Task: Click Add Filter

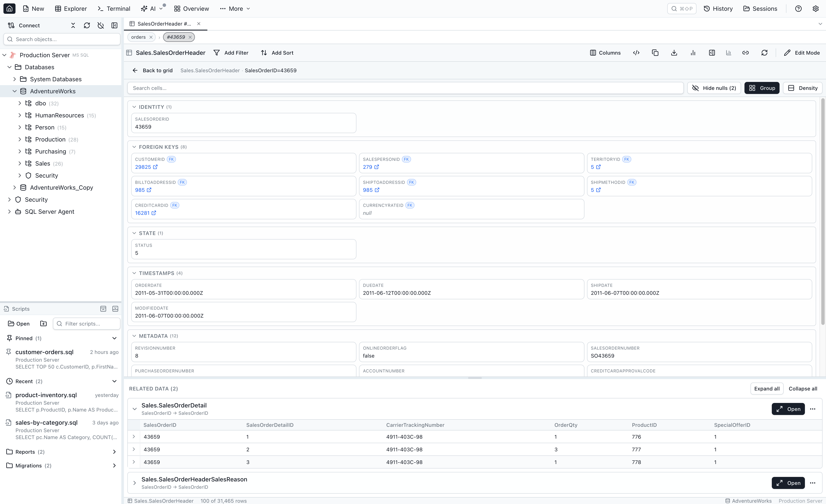Action: [231, 53]
